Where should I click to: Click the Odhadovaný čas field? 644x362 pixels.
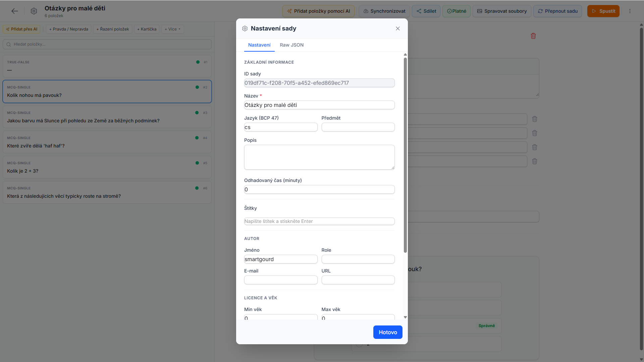319,189
